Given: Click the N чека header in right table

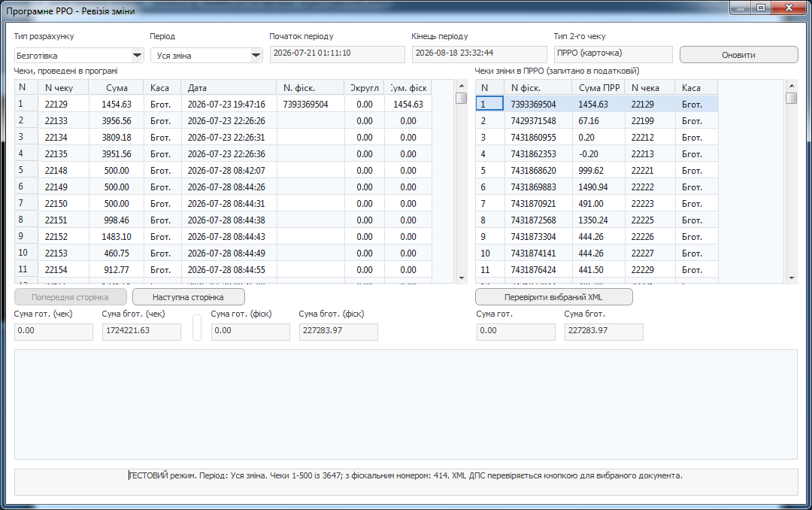Looking at the screenshot, I should pyautogui.click(x=650, y=87).
